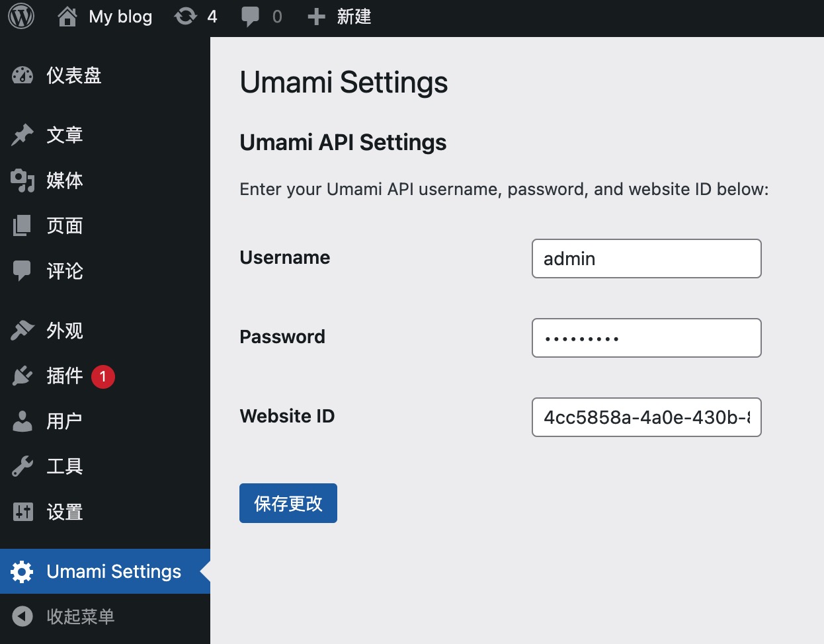Click the pages icon for 页面
Screen dimensions: 824x644
pyautogui.click(x=22, y=225)
